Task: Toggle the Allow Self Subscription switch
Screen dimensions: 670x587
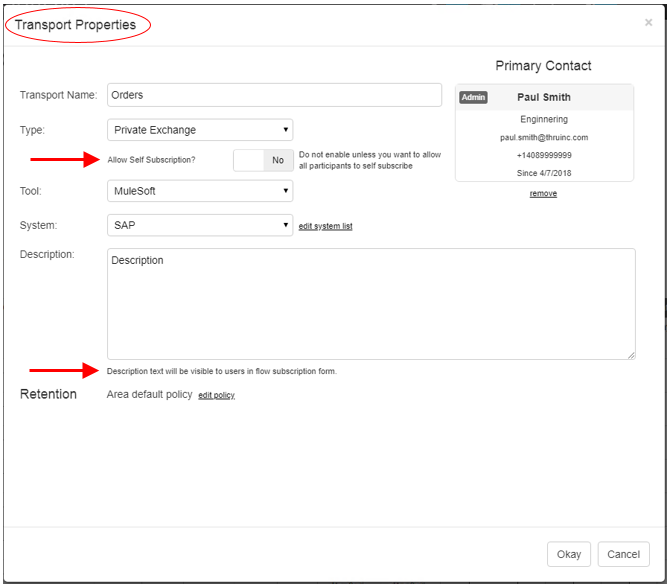Action: pos(263,160)
